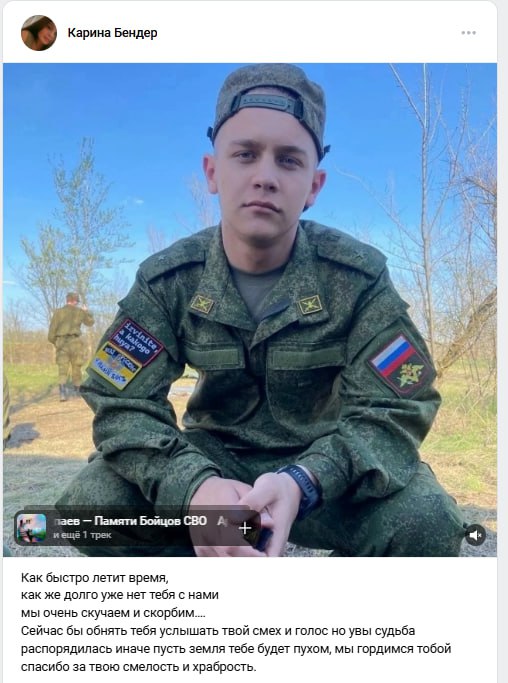
Task: Click the Russian flag sleeve patch
Action: coord(401,364)
